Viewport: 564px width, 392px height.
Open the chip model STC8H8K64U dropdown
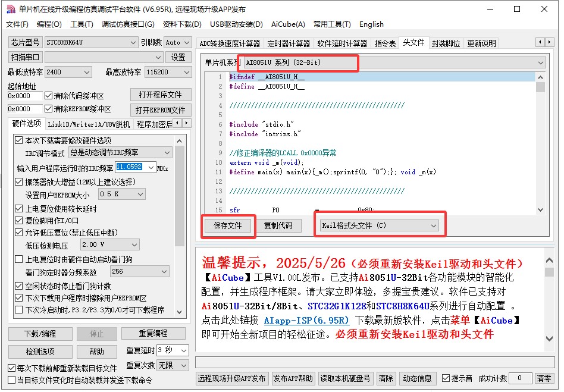[91, 42]
